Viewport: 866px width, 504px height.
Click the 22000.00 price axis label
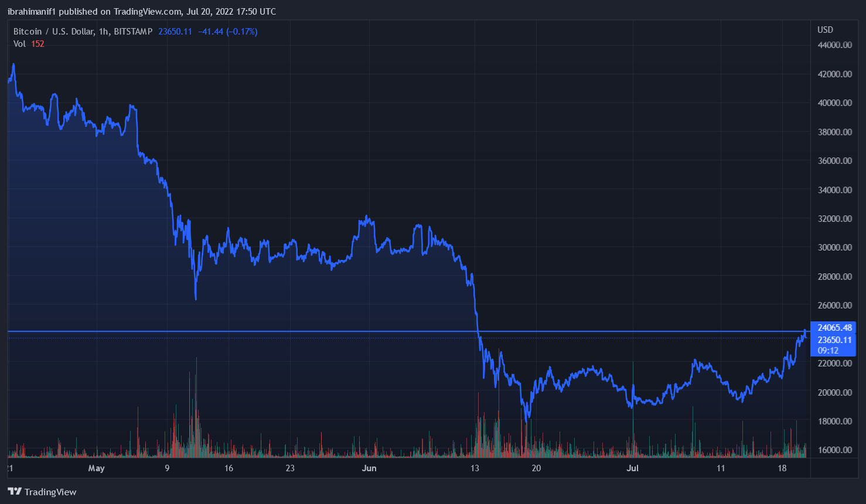[x=835, y=364]
